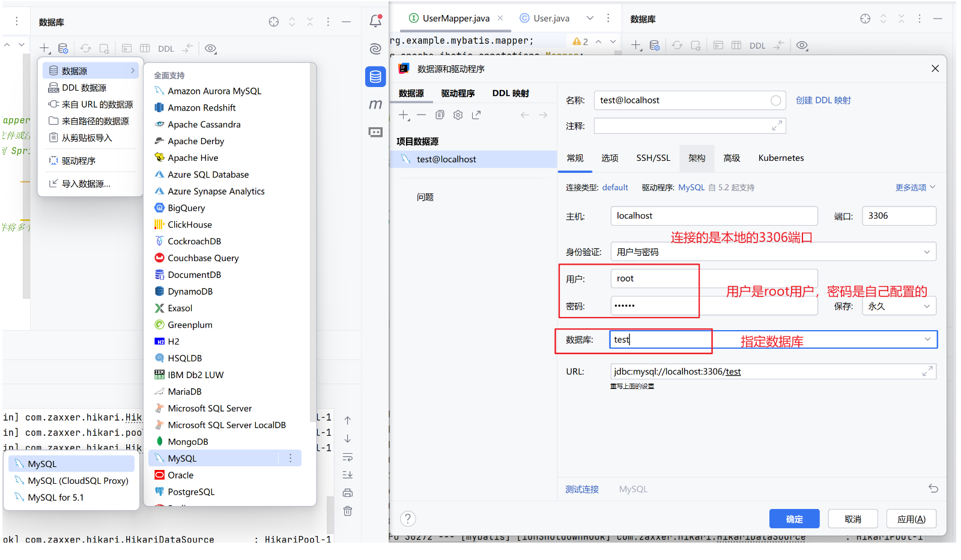Click duplicate data source icon in dialog
Image resolution: width=961 pixels, height=560 pixels.
click(440, 115)
